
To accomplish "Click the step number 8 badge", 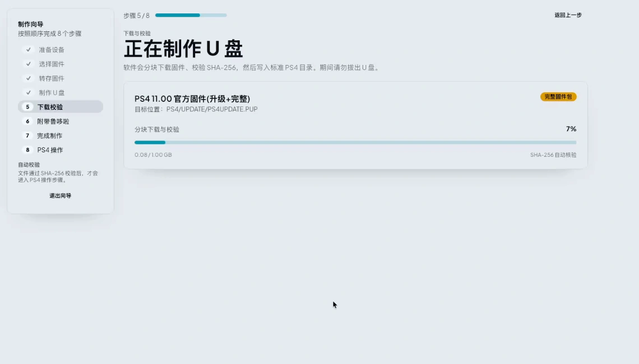I will 27,150.
